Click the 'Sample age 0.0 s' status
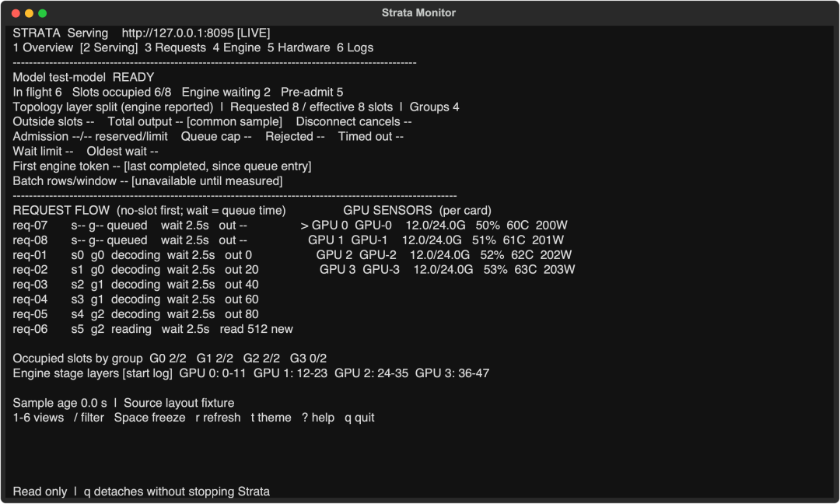 [x=60, y=403]
